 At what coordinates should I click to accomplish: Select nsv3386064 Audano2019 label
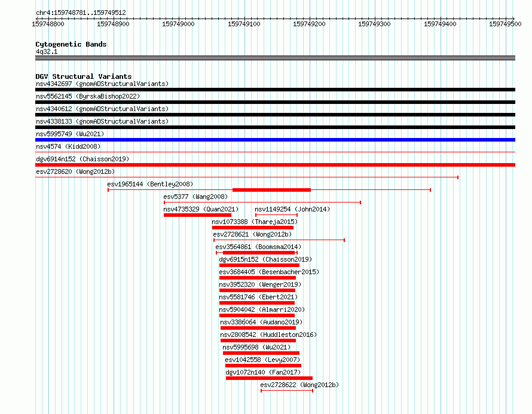pyautogui.click(x=261, y=322)
